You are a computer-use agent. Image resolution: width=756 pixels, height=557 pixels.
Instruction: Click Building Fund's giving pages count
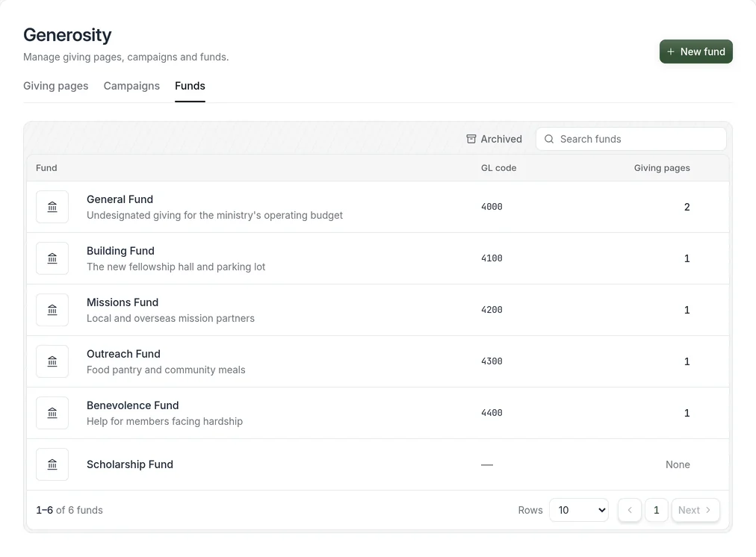687,259
